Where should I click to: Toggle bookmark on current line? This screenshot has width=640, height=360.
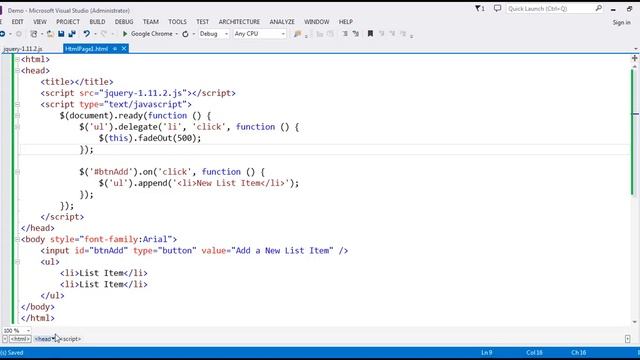point(370,34)
